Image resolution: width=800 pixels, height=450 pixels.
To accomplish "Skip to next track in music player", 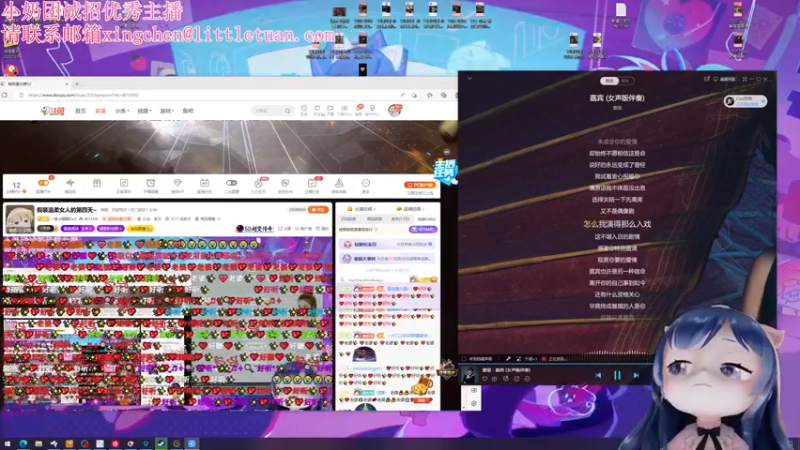I will pyautogui.click(x=636, y=376).
